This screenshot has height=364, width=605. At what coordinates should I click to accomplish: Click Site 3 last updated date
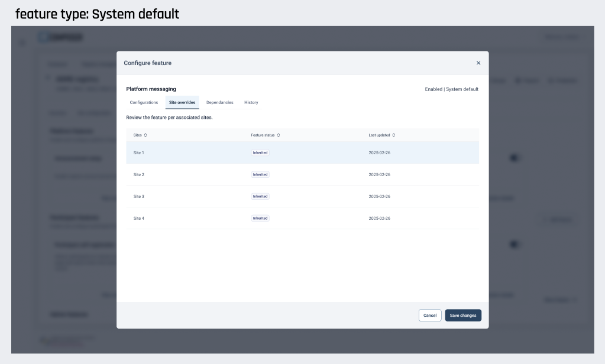[379, 197]
